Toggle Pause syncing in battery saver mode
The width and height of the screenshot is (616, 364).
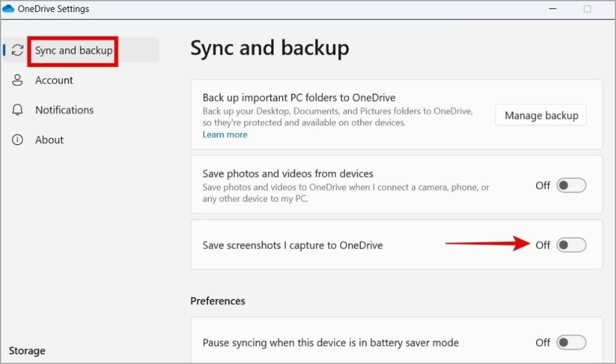click(x=571, y=342)
